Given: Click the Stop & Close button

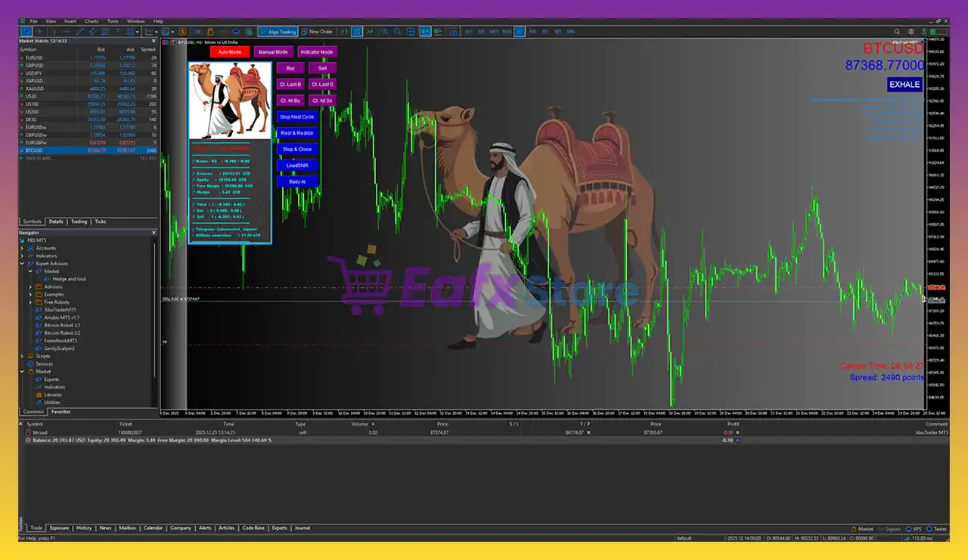Looking at the screenshot, I should tap(297, 150).
